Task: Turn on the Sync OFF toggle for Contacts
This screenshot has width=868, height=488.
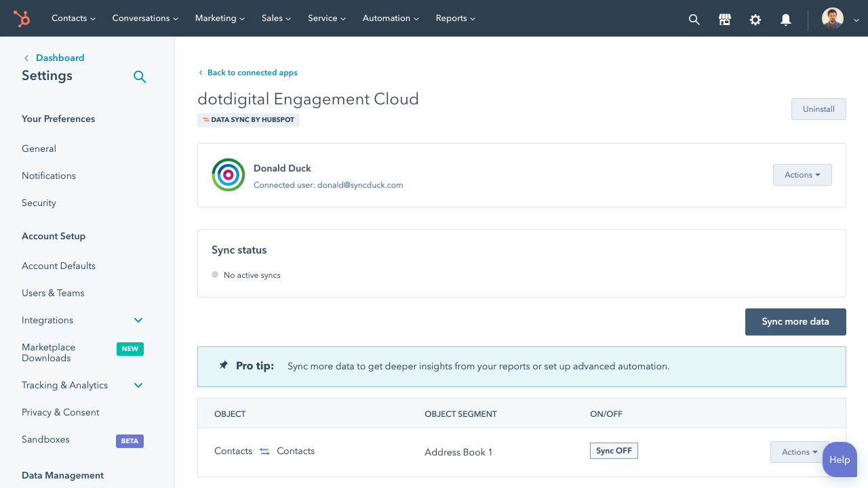Action: (614, 450)
